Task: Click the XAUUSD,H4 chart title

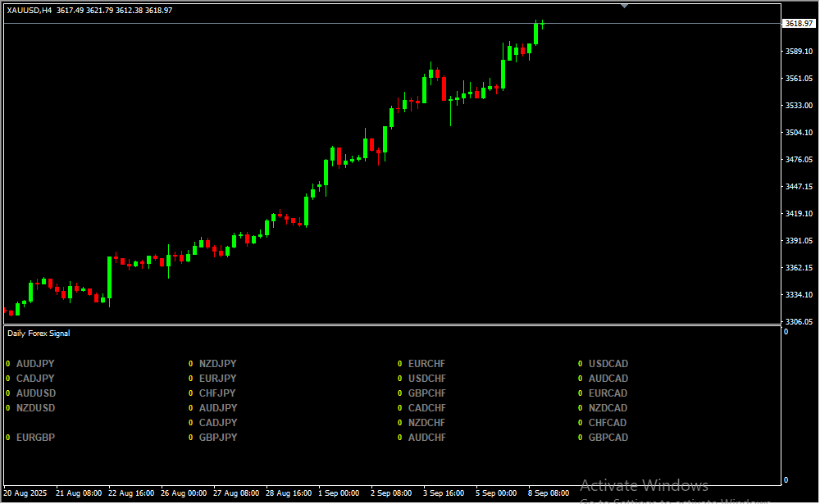Action: tap(30, 10)
